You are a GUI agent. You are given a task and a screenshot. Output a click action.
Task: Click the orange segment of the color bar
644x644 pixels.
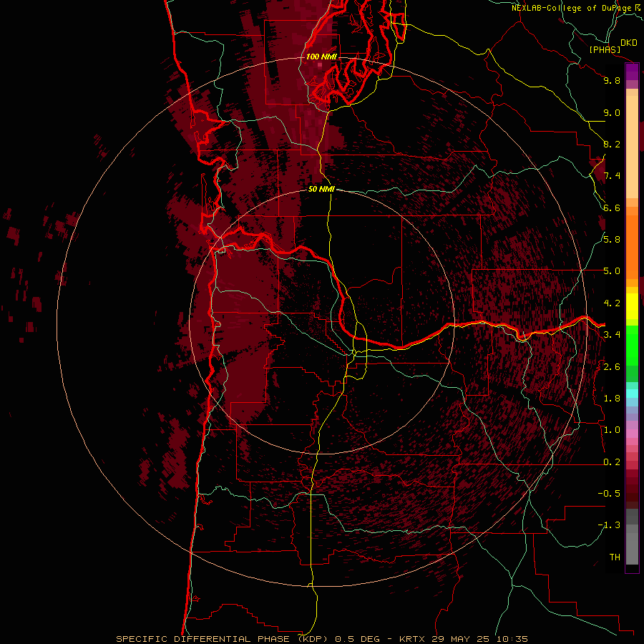tap(632, 246)
